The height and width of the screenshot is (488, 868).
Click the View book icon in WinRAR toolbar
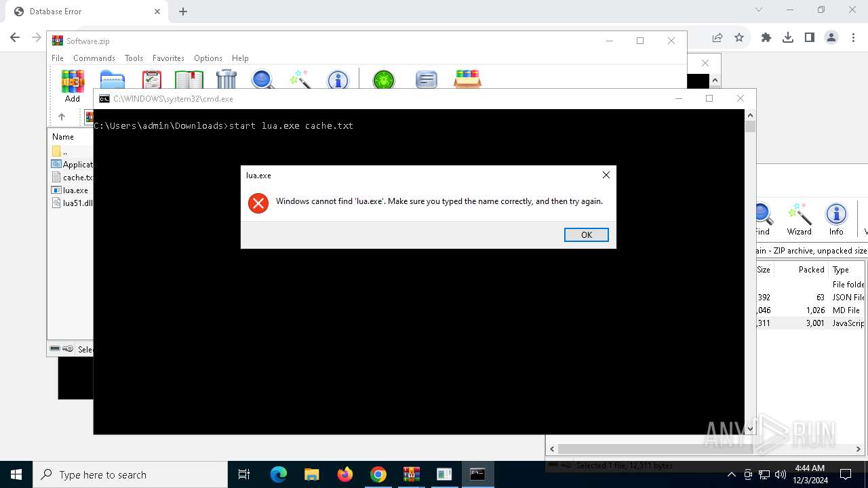point(189,80)
